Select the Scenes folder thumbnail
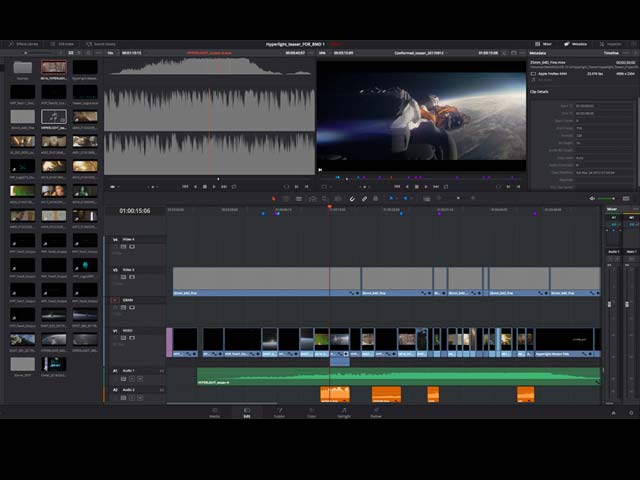 click(x=22, y=68)
